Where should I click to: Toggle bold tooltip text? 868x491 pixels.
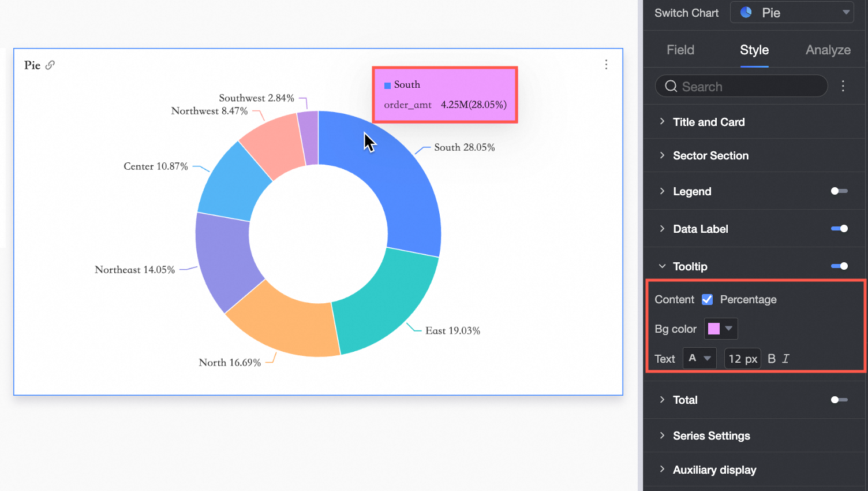coord(772,359)
